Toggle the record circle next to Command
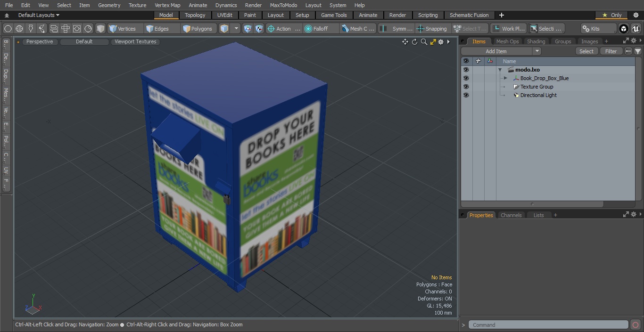This screenshot has width=644, height=332. tap(636, 324)
